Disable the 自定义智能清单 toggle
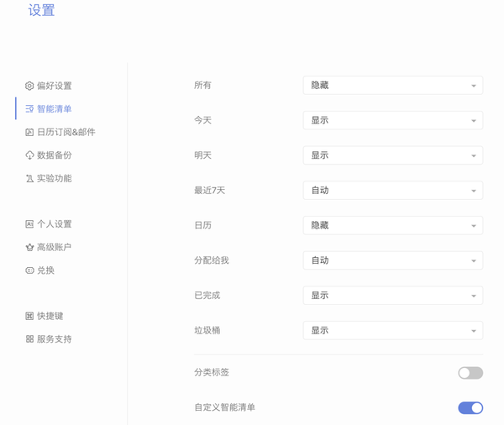 470,408
